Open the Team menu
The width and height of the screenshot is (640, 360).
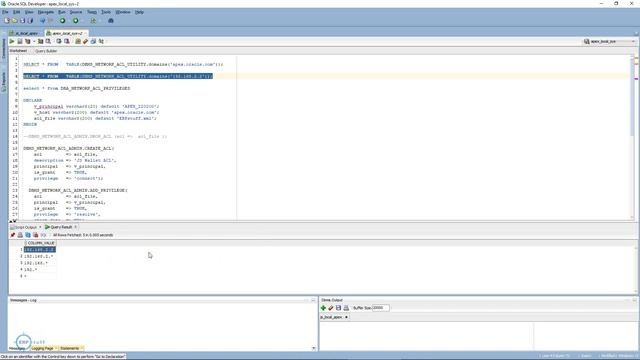[92, 12]
